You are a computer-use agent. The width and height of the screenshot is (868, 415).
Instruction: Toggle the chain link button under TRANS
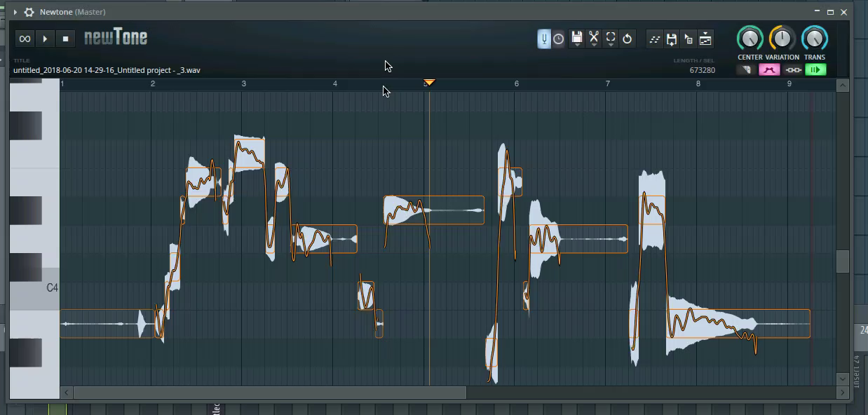793,69
